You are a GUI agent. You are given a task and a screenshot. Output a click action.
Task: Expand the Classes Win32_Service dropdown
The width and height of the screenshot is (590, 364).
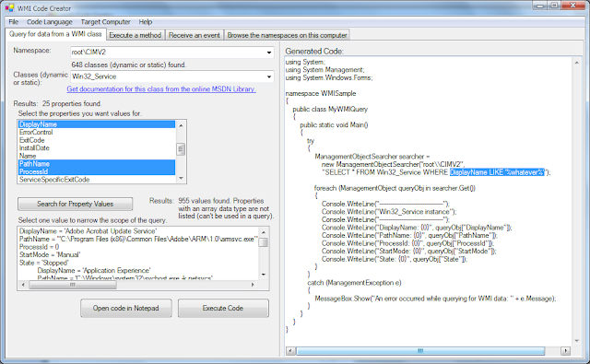coord(269,76)
